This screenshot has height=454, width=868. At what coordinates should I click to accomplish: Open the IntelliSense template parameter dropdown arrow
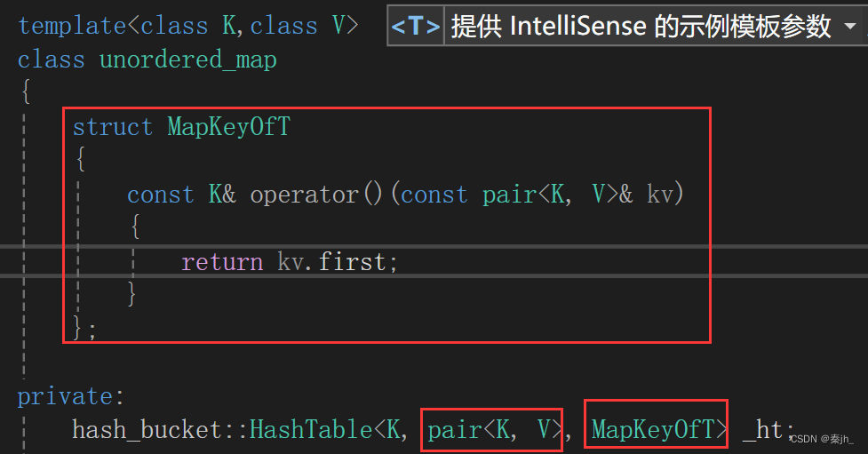pos(849,26)
